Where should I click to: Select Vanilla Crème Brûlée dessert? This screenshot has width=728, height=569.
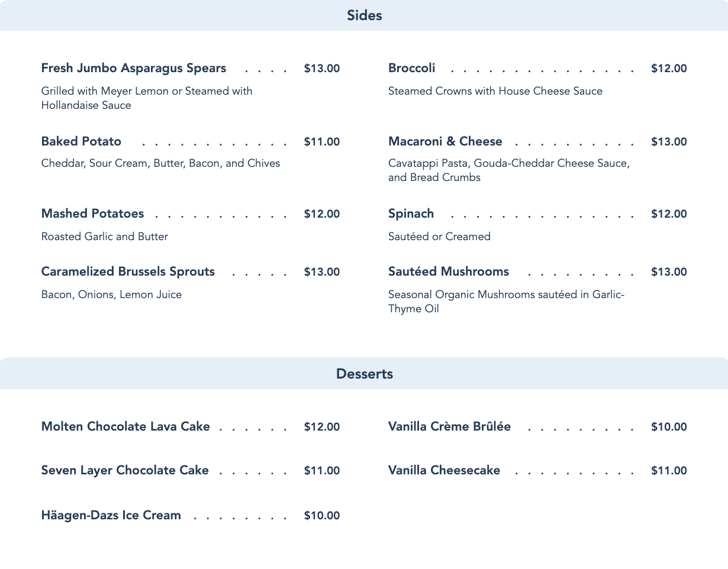coord(449,427)
